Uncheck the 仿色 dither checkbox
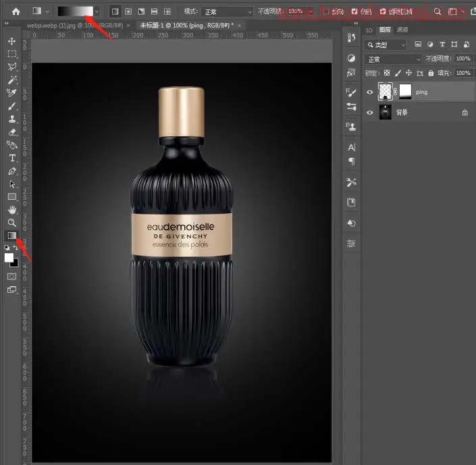This screenshot has width=476, height=465. pos(354,11)
